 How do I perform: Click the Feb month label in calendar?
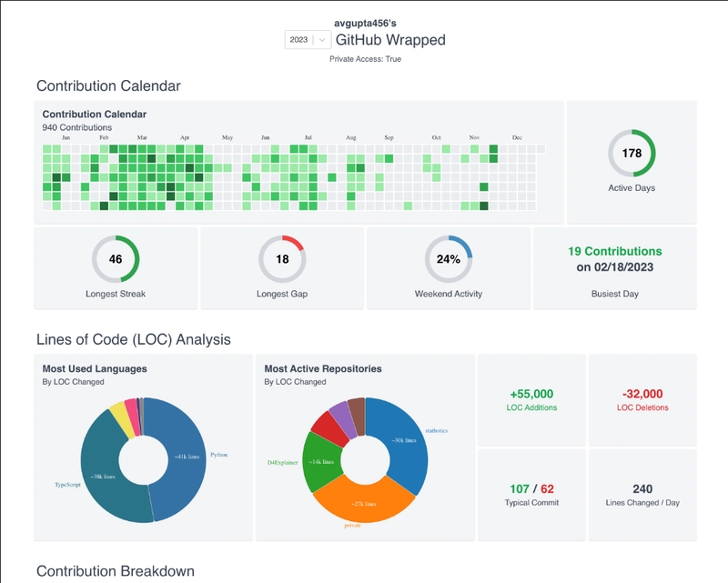click(x=104, y=137)
